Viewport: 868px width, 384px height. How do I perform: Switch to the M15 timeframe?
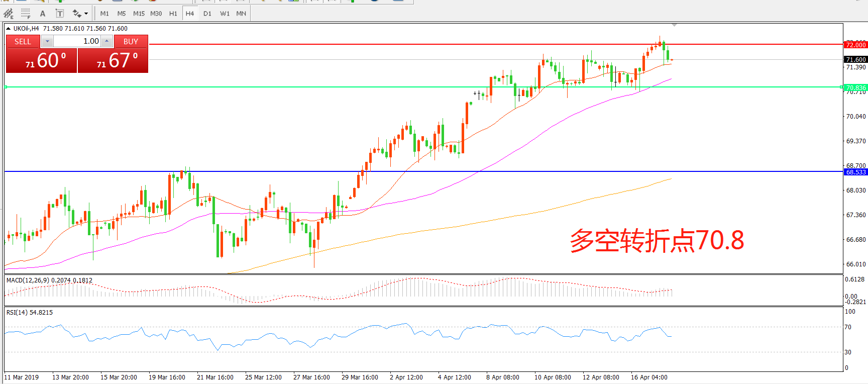point(139,14)
